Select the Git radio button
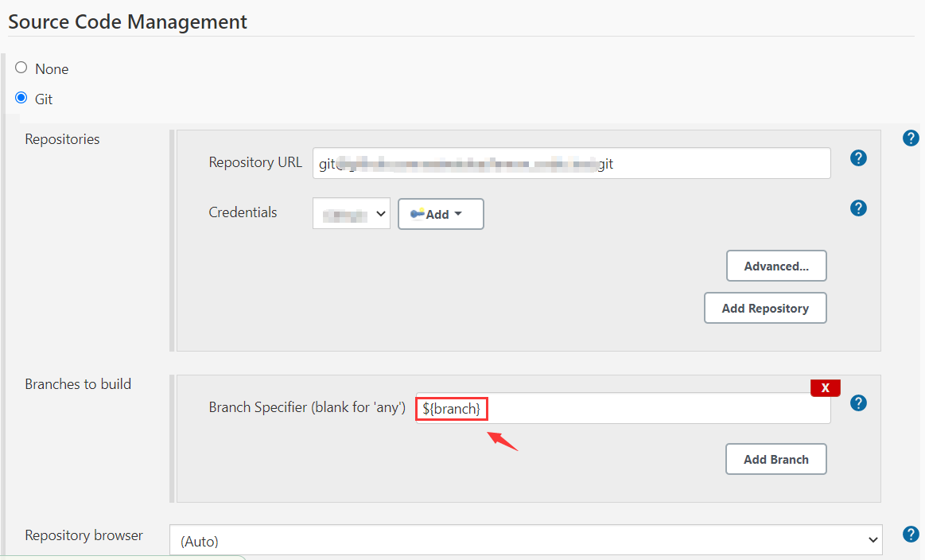 [x=21, y=99]
